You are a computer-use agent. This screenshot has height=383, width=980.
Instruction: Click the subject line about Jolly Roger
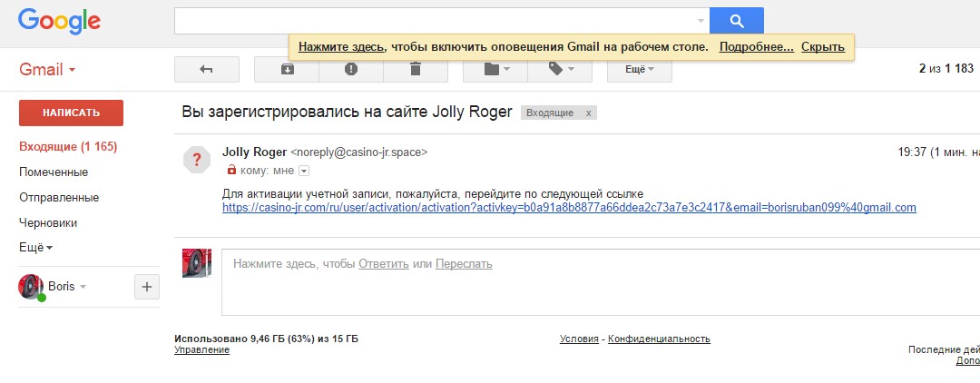coord(347,113)
